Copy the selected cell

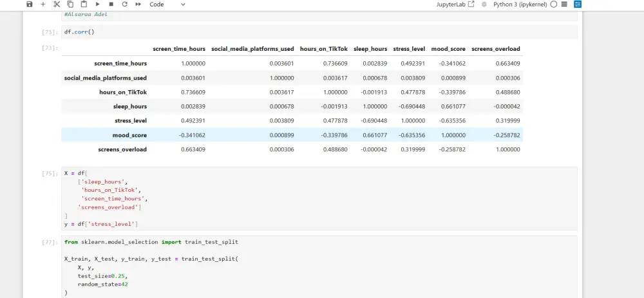click(x=70, y=4)
